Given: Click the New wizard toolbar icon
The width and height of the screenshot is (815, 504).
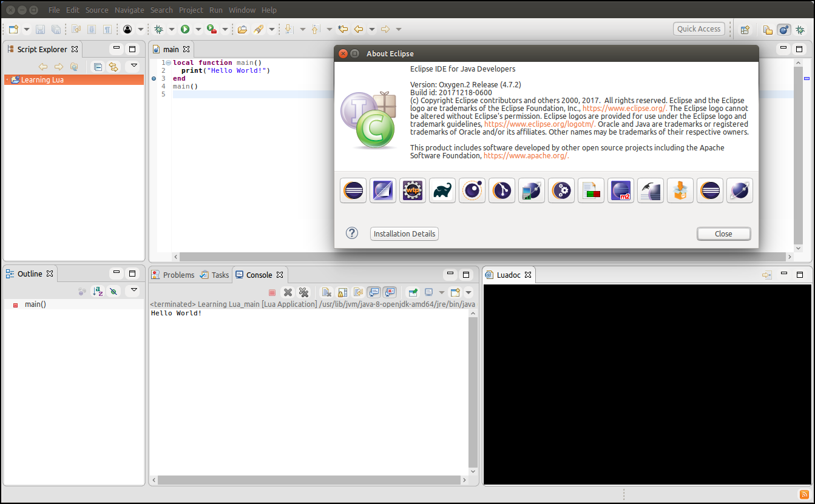Looking at the screenshot, I should click(x=13, y=29).
